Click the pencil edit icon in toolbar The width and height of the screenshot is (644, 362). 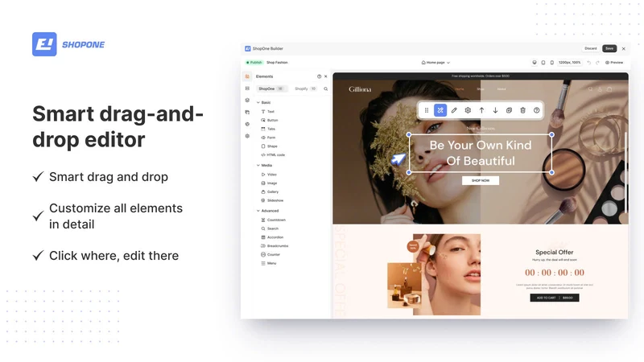454,110
